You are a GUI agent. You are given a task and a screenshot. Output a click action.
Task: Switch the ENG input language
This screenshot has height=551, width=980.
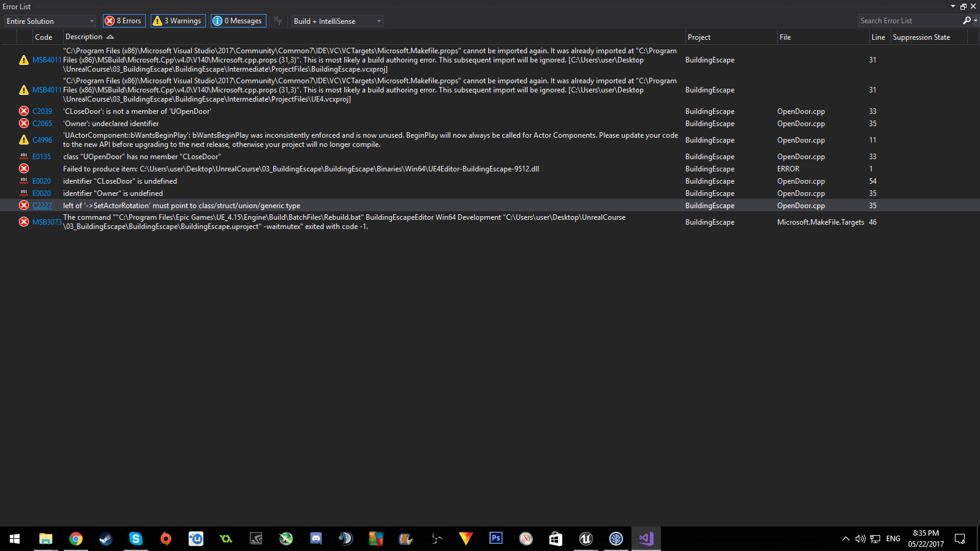click(893, 539)
